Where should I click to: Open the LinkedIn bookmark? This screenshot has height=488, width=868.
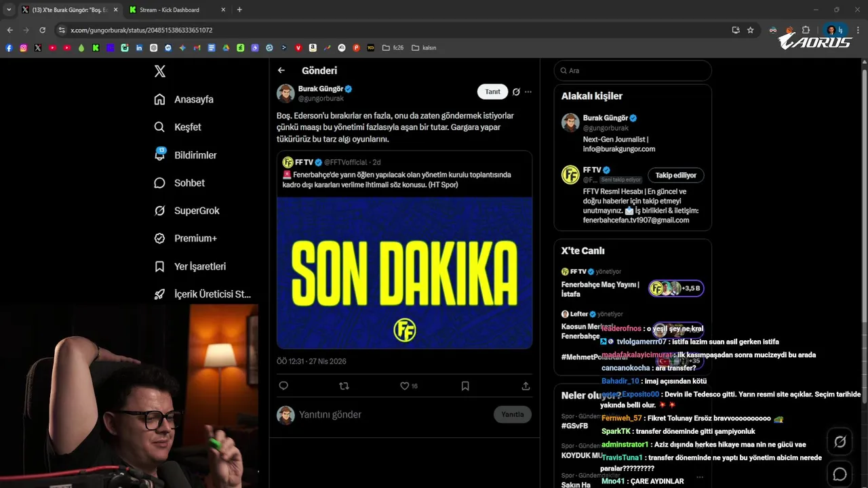[139, 47]
